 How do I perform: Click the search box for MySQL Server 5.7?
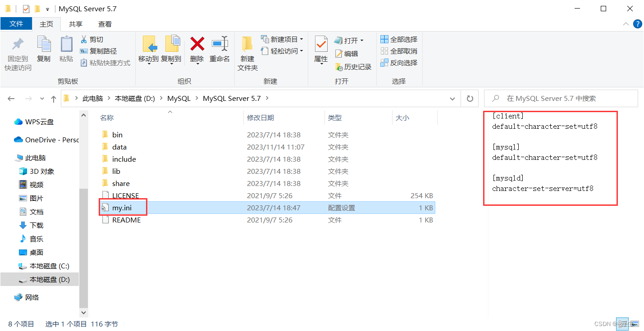tap(561, 98)
